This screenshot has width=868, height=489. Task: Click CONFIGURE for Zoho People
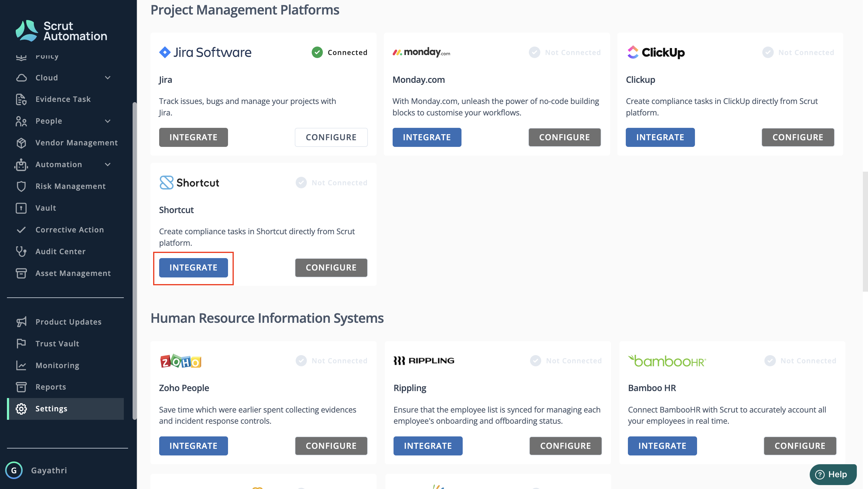pos(331,446)
